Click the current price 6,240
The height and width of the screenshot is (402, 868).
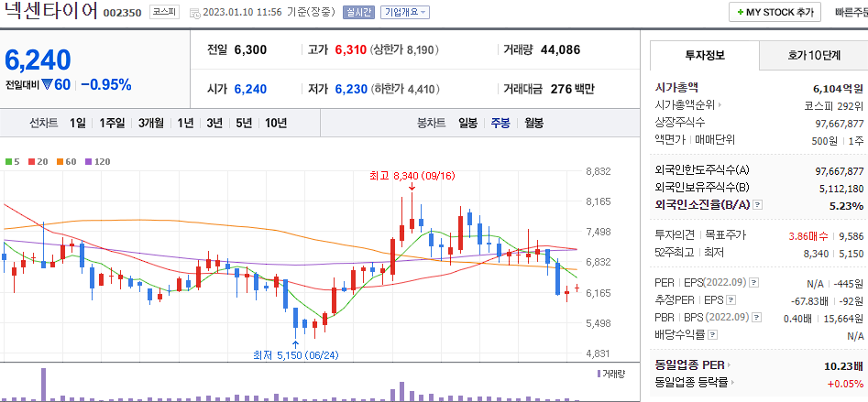[x=38, y=60]
